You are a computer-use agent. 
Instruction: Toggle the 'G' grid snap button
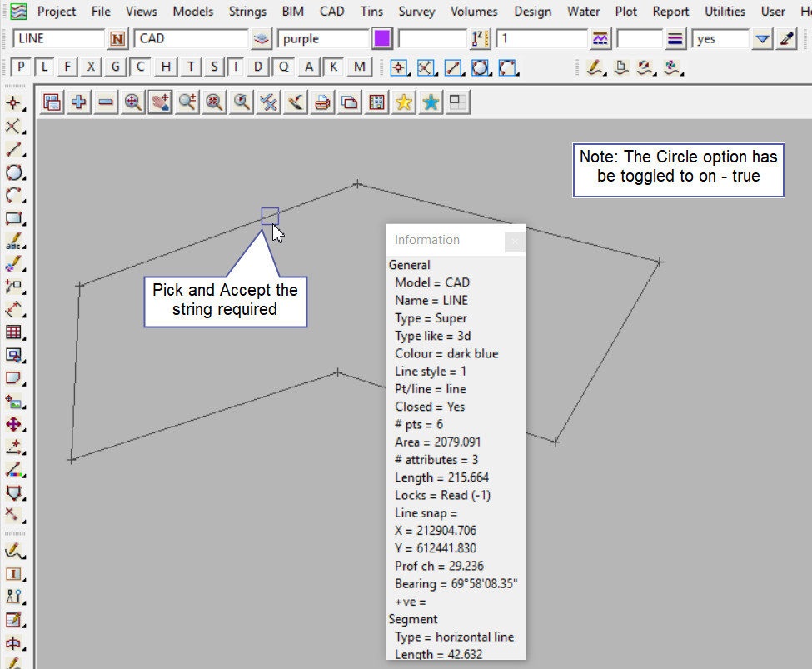coord(116,67)
